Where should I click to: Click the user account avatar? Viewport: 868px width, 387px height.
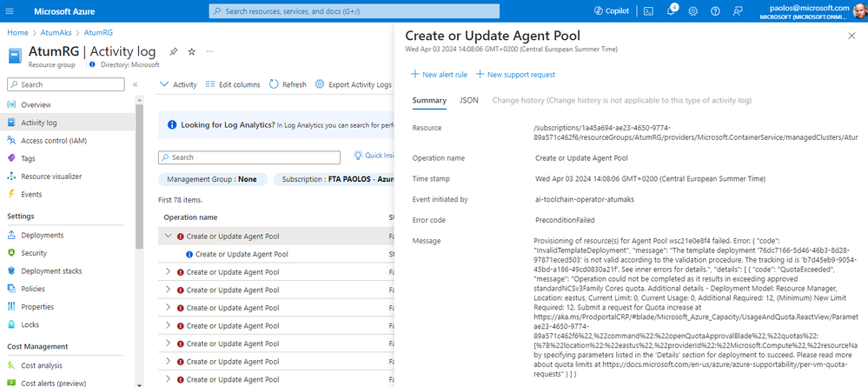(860, 11)
